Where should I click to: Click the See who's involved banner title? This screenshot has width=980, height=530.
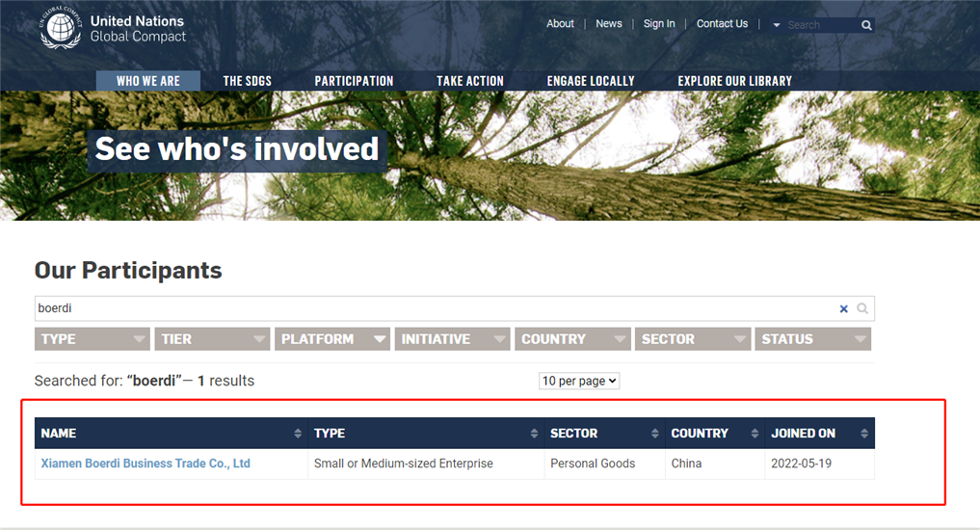(x=237, y=148)
